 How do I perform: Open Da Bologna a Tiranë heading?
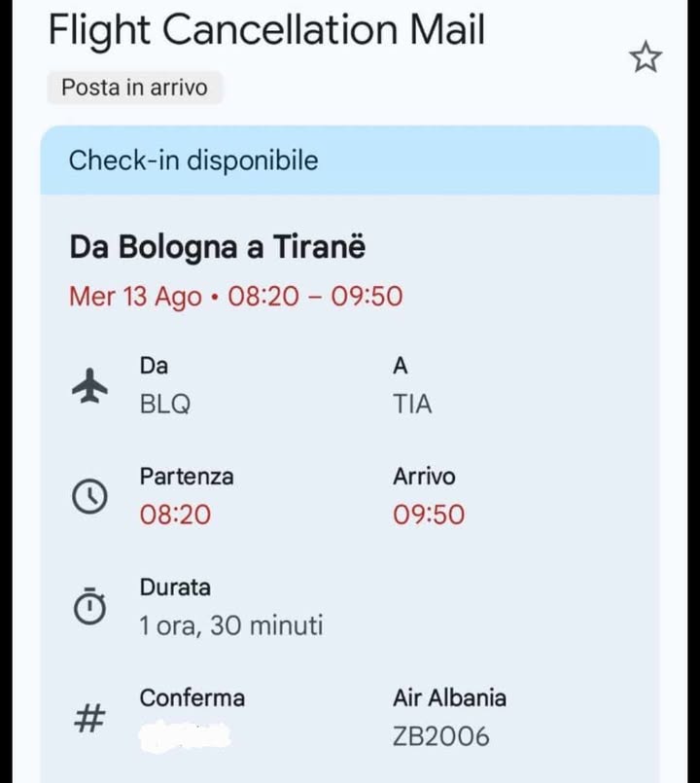tap(218, 247)
